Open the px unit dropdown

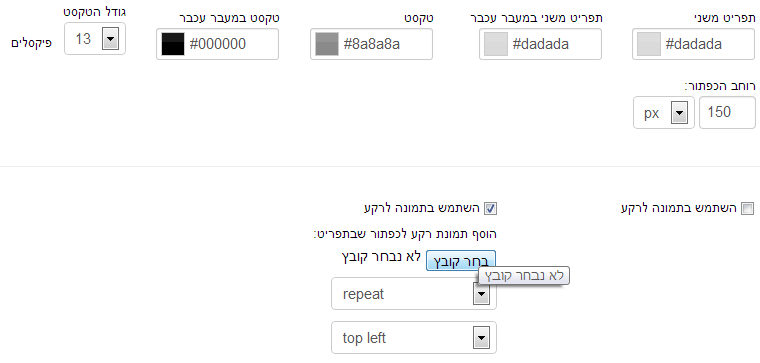point(664,113)
